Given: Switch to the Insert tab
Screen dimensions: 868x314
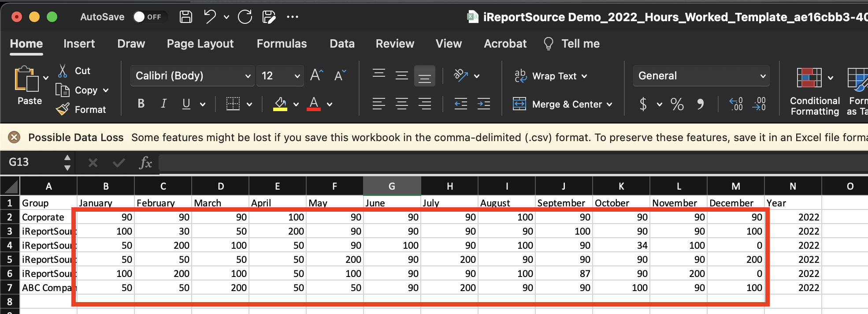Looking at the screenshot, I should (x=79, y=44).
